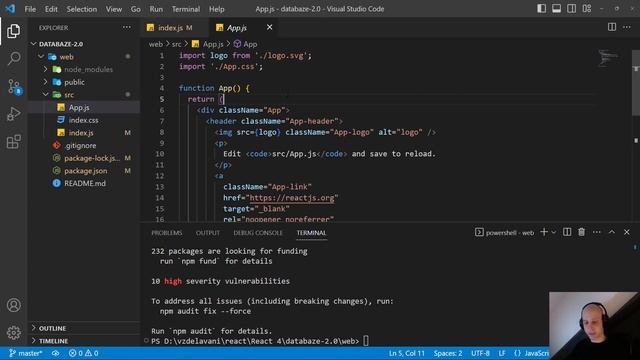Click Ln 5, Col 11 position indicator
Screen dimensions: 640x360
tap(407, 353)
